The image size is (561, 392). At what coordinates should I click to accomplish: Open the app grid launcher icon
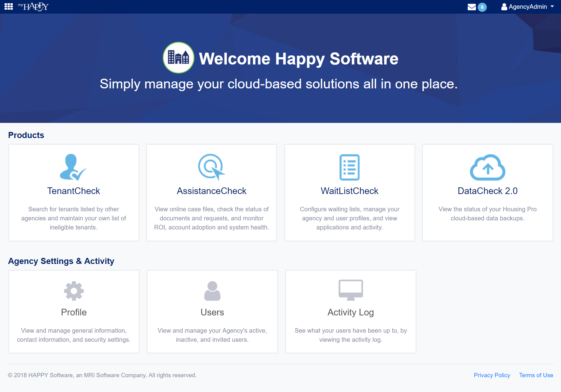(8, 7)
